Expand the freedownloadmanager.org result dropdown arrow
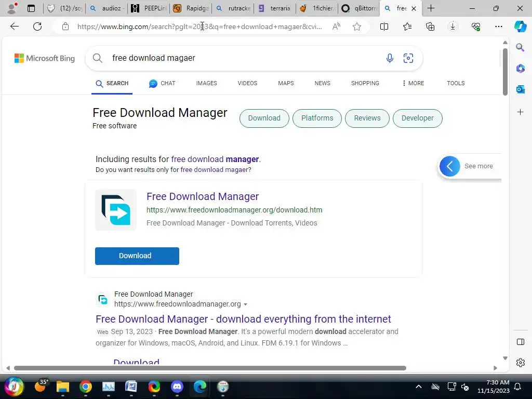The width and height of the screenshot is (532, 399). coord(245,304)
